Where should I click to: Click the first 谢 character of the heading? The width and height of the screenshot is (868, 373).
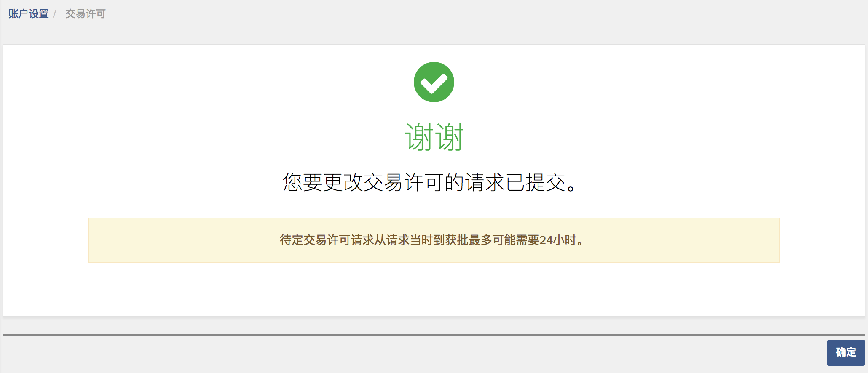click(419, 137)
